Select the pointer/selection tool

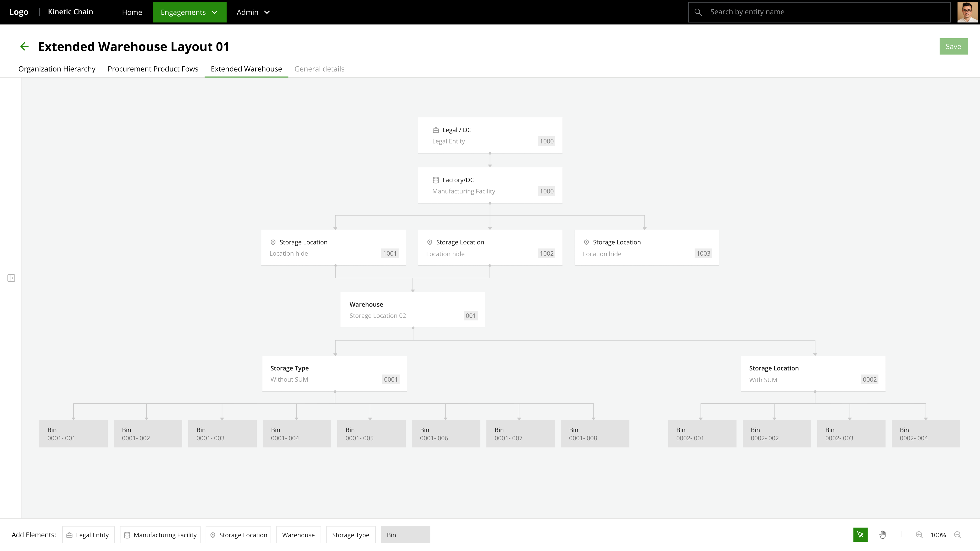tap(861, 535)
